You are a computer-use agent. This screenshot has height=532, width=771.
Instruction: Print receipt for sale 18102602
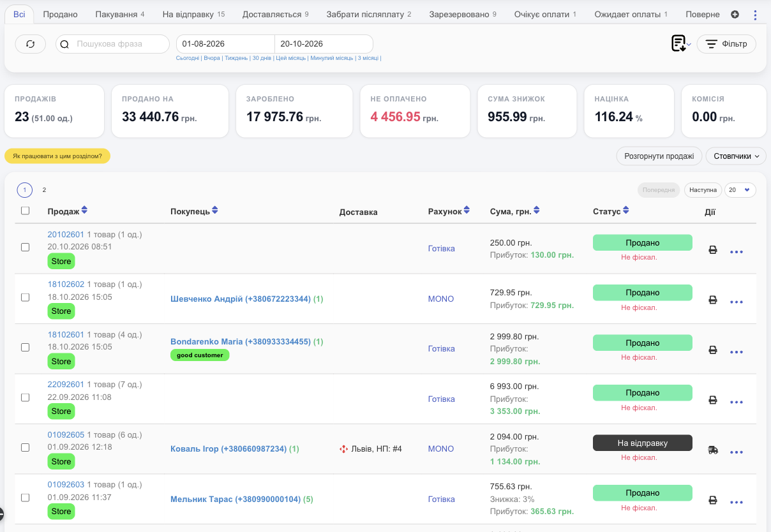(713, 300)
